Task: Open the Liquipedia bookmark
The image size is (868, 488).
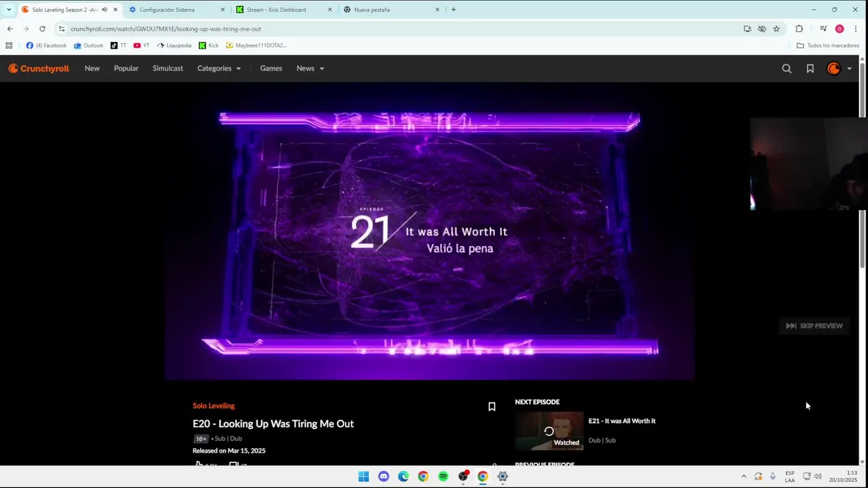Action: click(174, 45)
